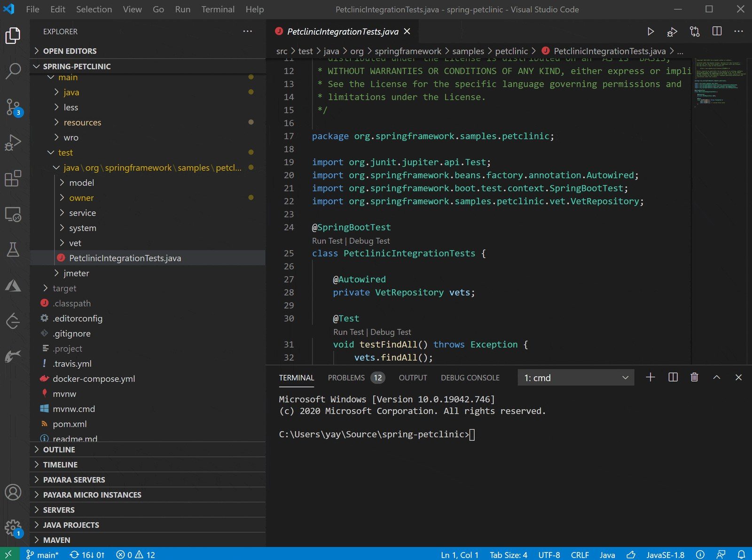Split the terminal panel
Screen dimensions: 752x560
click(x=673, y=377)
